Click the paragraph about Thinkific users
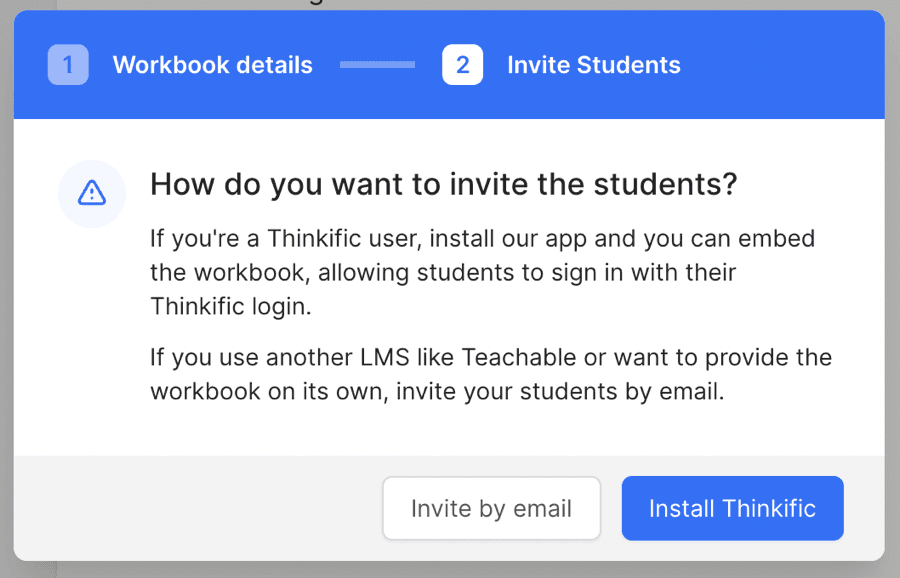The image size is (900, 578). point(480,272)
